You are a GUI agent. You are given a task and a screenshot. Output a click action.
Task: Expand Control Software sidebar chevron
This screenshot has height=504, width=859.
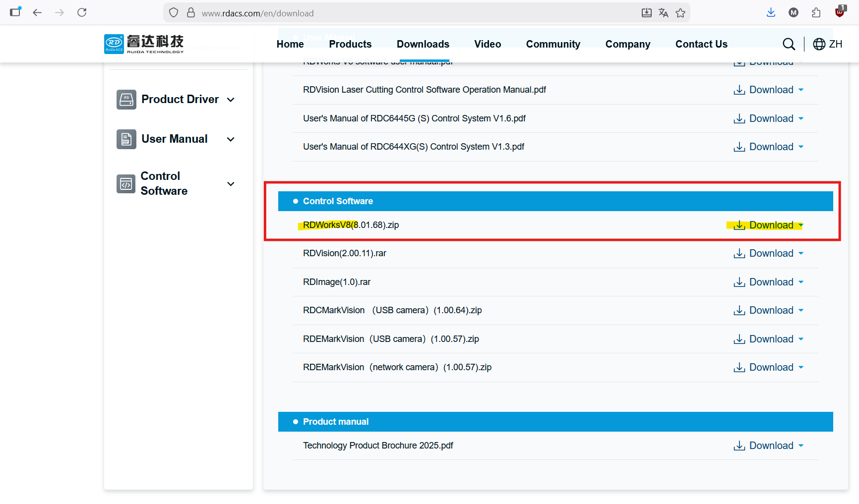(x=231, y=184)
